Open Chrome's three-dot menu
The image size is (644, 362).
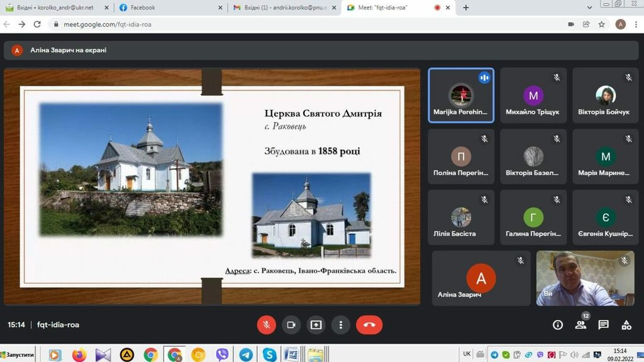[x=635, y=25]
